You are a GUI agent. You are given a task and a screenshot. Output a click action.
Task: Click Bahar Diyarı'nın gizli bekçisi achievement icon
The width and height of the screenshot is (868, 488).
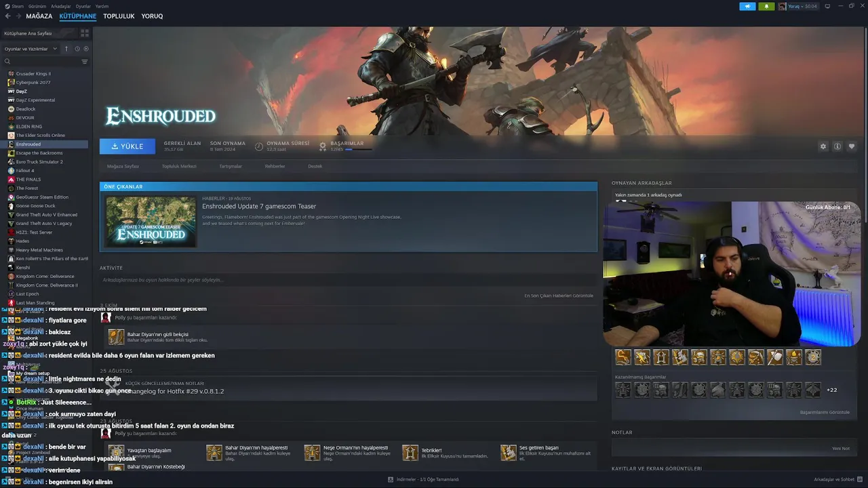(117, 337)
